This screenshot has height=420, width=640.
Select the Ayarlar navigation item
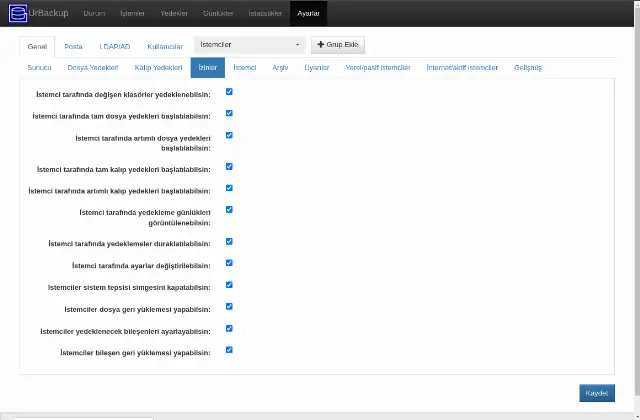308,13
